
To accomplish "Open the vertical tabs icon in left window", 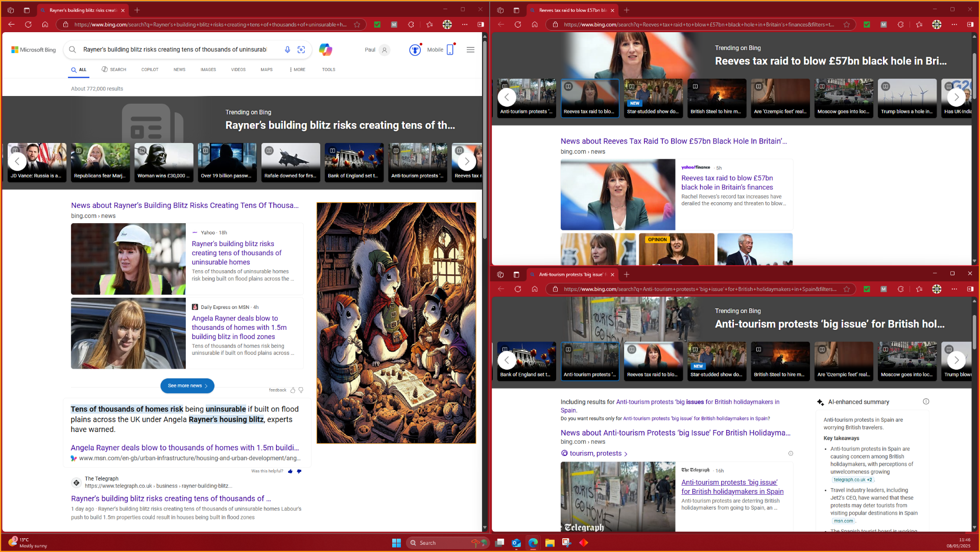I will [27, 10].
